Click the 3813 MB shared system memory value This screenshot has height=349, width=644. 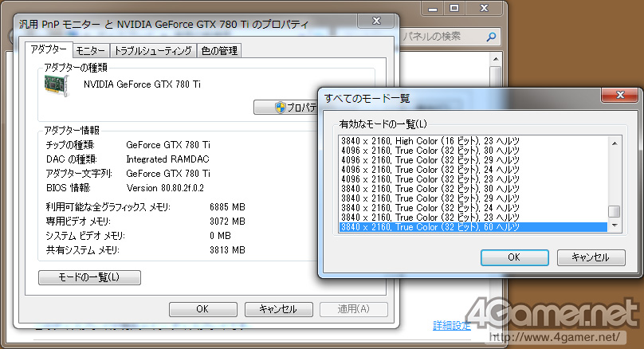[227, 250]
